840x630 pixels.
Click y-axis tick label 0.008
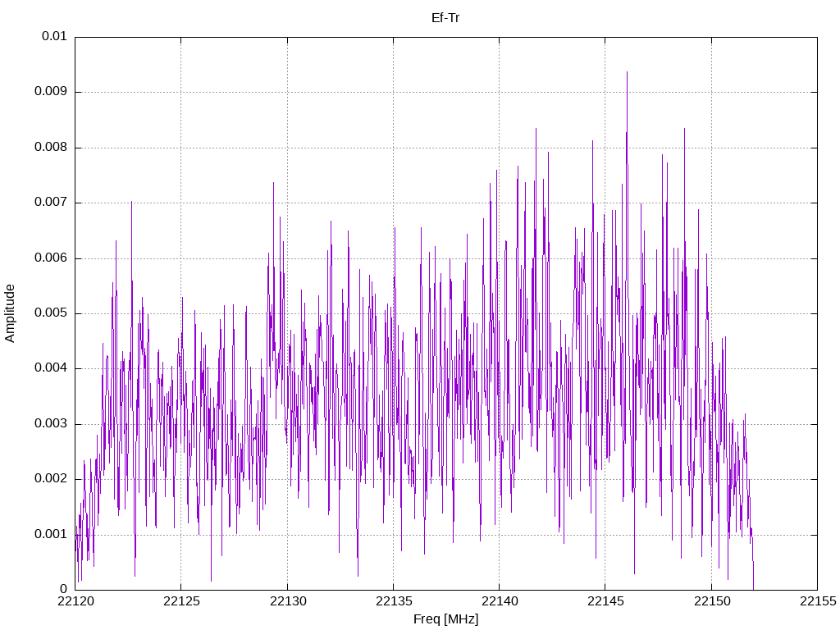[51, 148]
